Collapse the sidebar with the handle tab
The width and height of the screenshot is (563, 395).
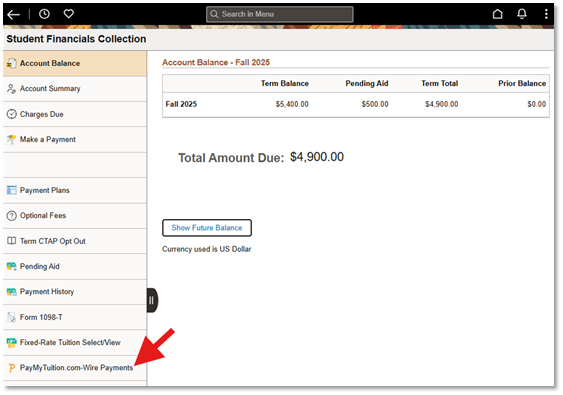pyautogui.click(x=152, y=300)
